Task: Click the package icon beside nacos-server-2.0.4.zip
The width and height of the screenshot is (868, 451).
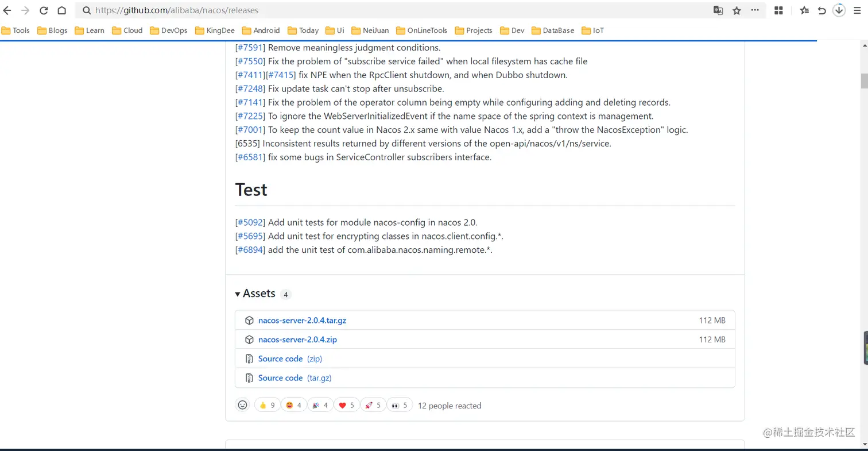Action: click(x=249, y=340)
